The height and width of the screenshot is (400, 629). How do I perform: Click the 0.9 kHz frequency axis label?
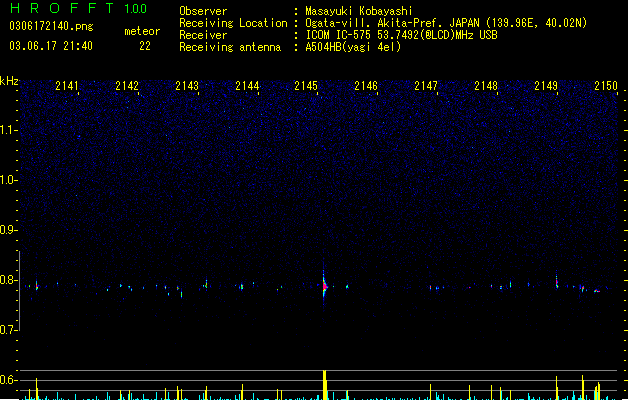click(8, 230)
